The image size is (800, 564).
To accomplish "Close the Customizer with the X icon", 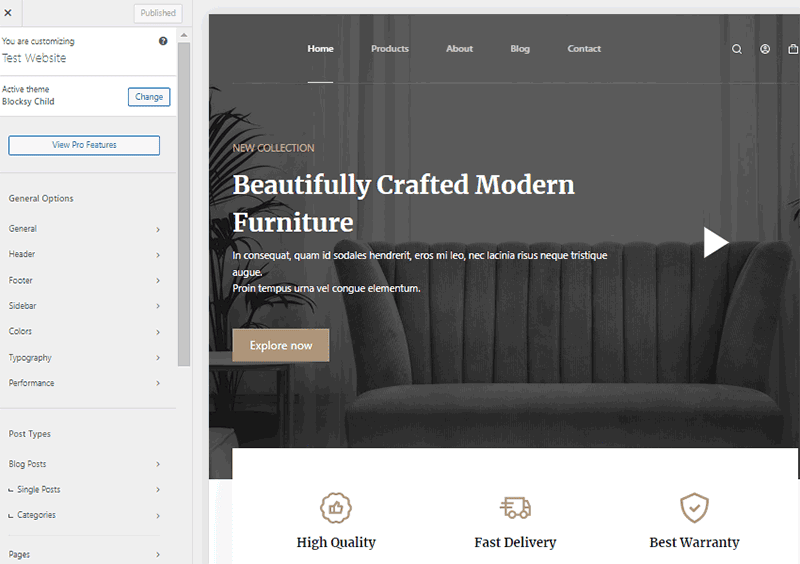I will tap(8, 13).
